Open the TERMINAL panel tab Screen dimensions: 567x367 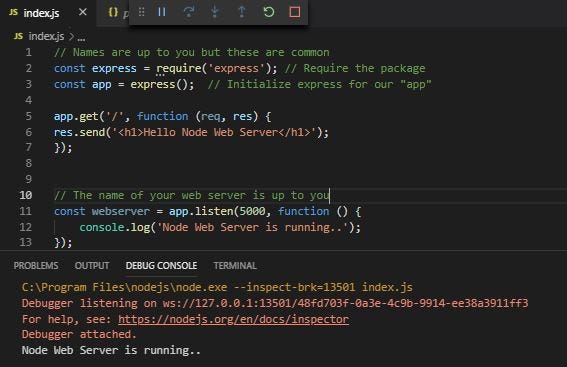235,266
